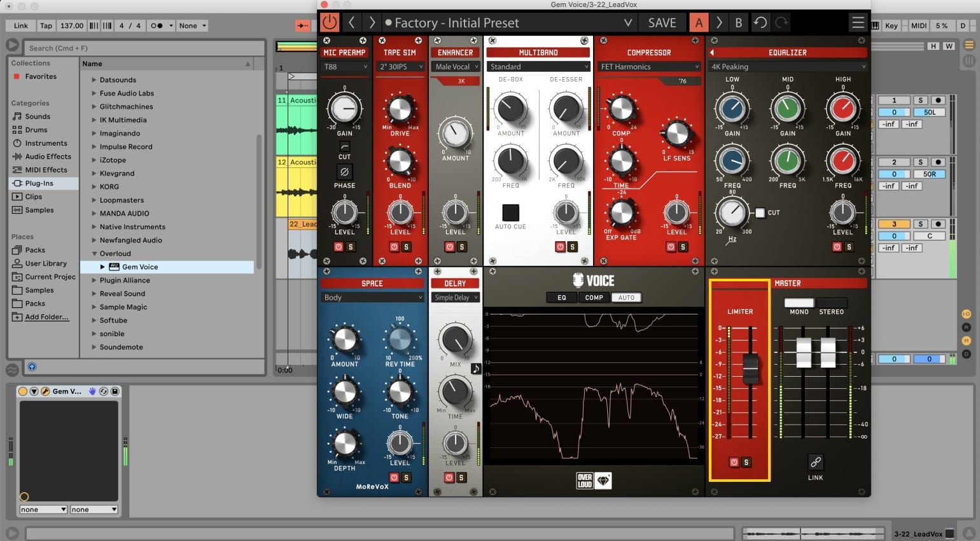The image size is (980, 541).
Task: Click the SAVE preset button
Action: pos(662,23)
